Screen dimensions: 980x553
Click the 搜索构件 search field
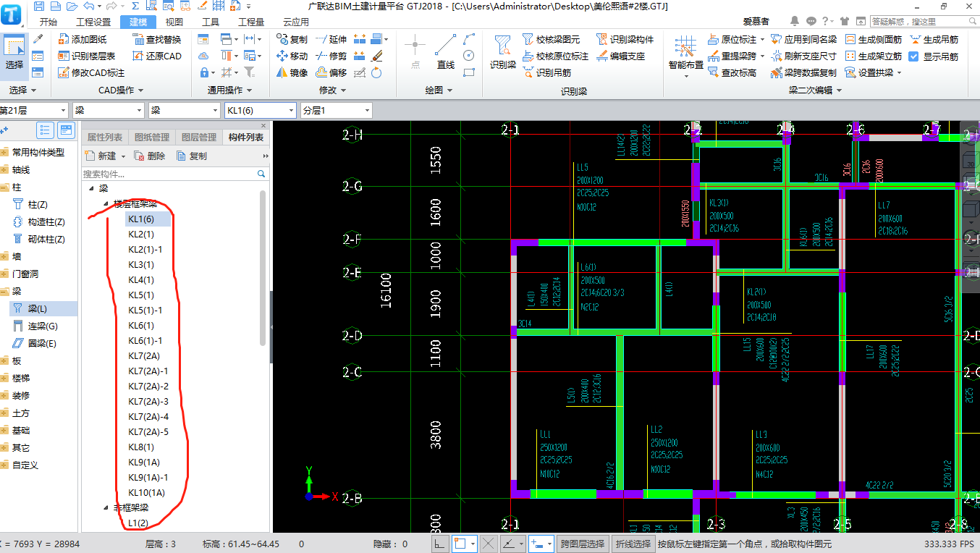point(174,174)
